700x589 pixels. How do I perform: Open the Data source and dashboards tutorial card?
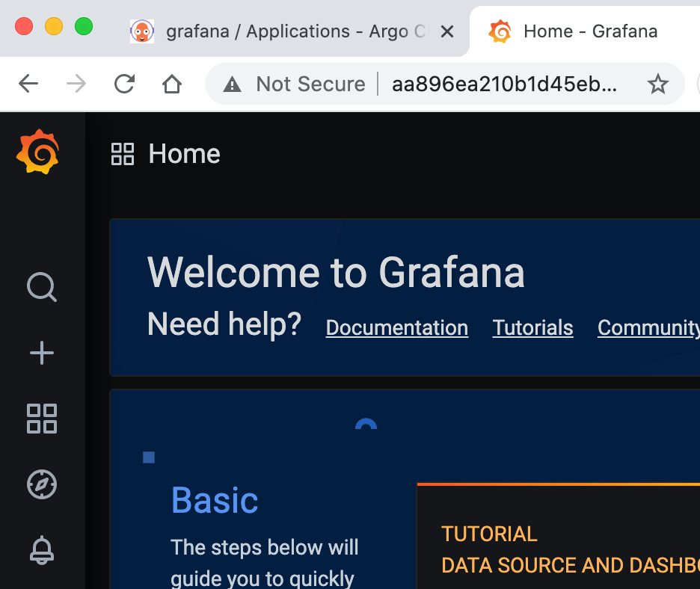click(559, 537)
